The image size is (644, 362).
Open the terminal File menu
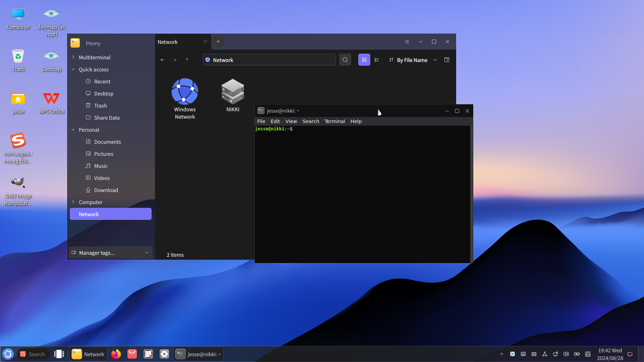pos(261,121)
